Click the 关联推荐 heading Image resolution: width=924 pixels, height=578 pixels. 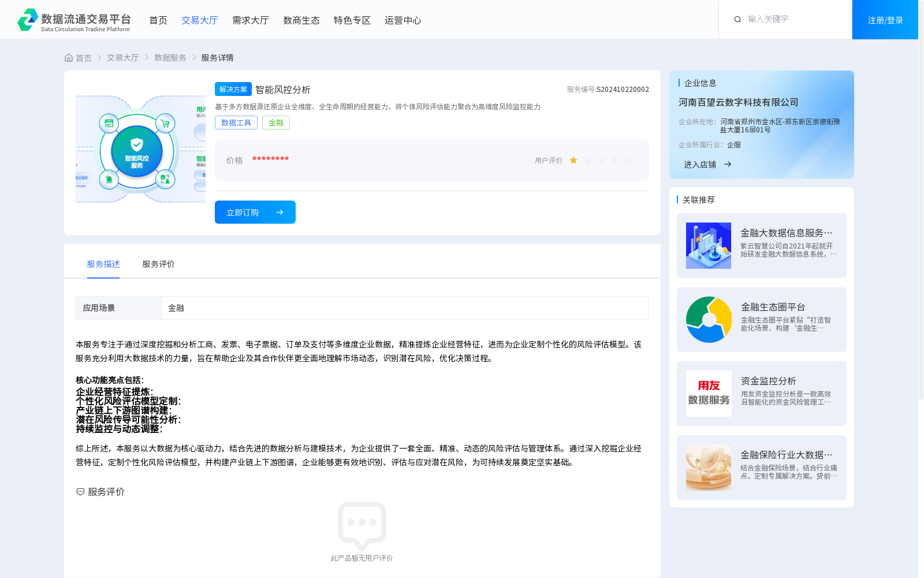tap(699, 200)
